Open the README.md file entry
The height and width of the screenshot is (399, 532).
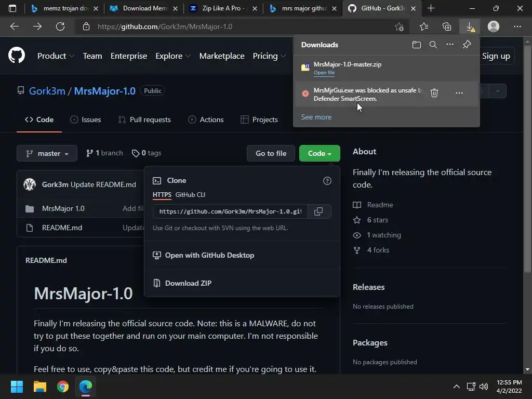[x=62, y=228]
